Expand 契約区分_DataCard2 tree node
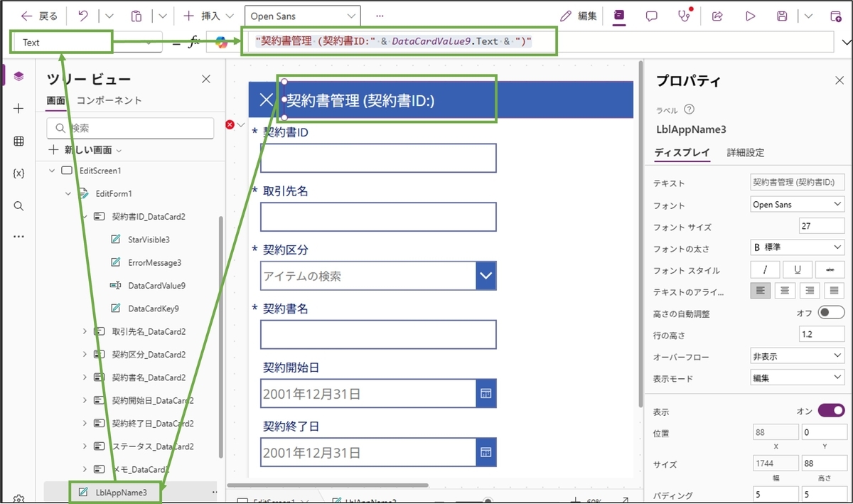Viewport: 853px width, 504px height. (x=85, y=354)
